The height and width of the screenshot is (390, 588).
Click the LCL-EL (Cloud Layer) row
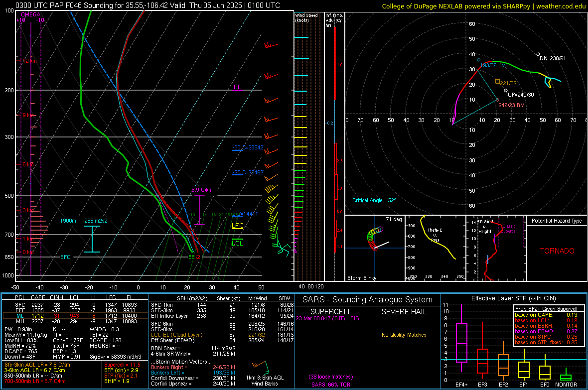pos(222,335)
